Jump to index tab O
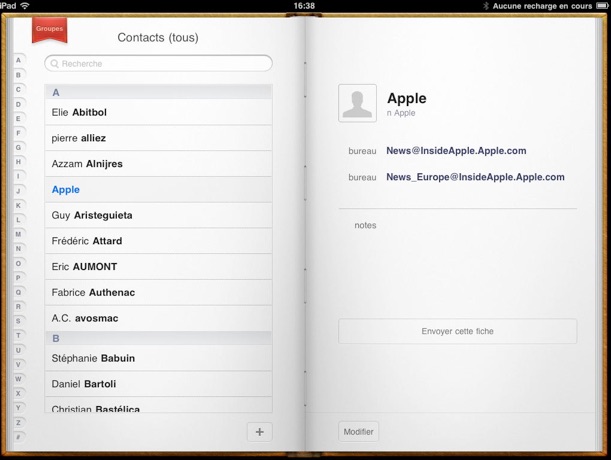This screenshot has height=460, width=611. click(18, 264)
